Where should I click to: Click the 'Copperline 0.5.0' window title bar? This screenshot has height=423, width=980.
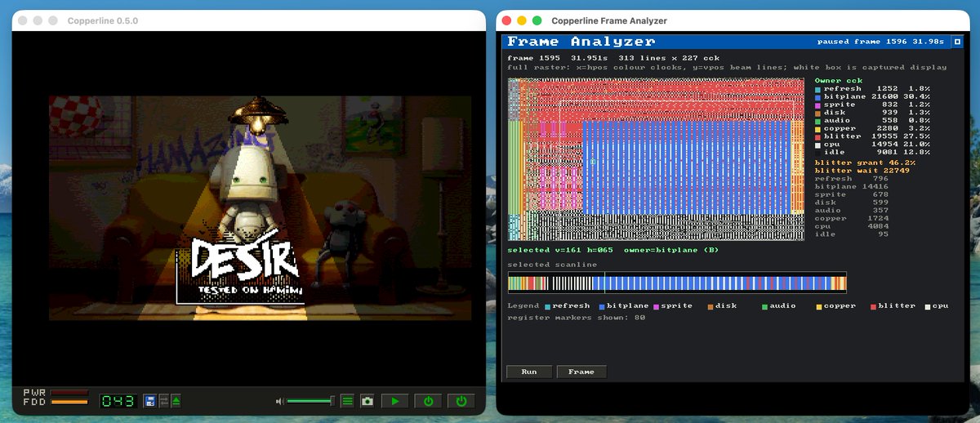coord(248,20)
